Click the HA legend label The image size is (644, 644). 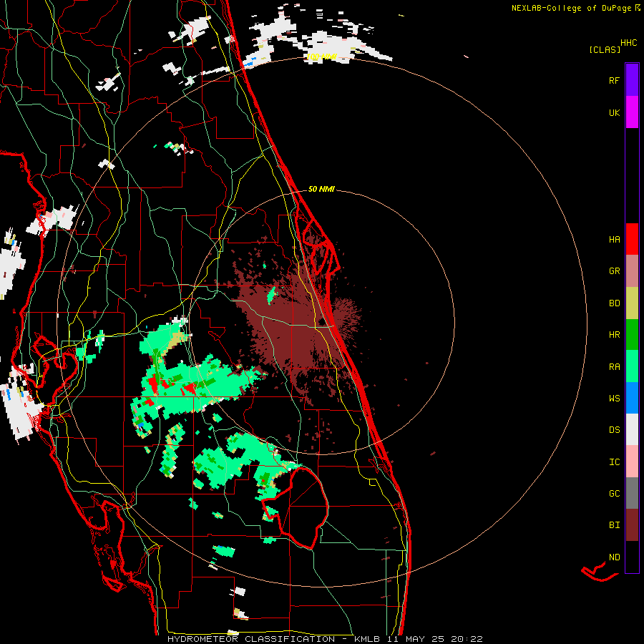tap(615, 239)
